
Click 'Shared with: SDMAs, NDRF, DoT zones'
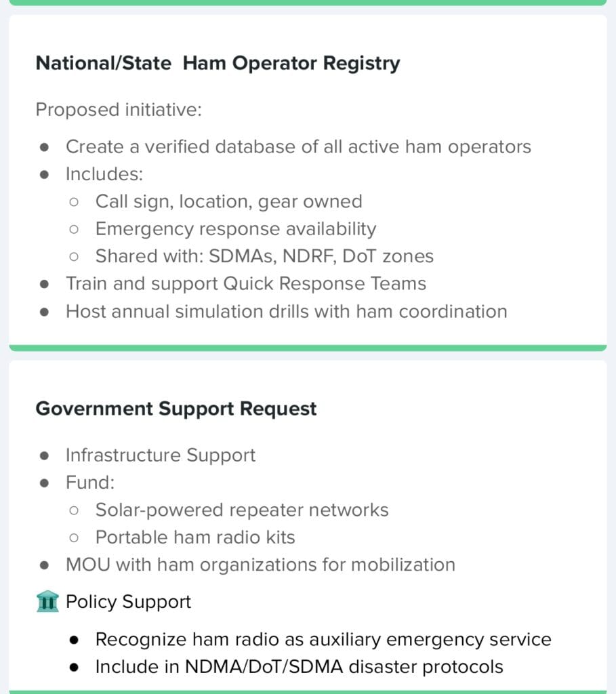[x=265, y=256]
